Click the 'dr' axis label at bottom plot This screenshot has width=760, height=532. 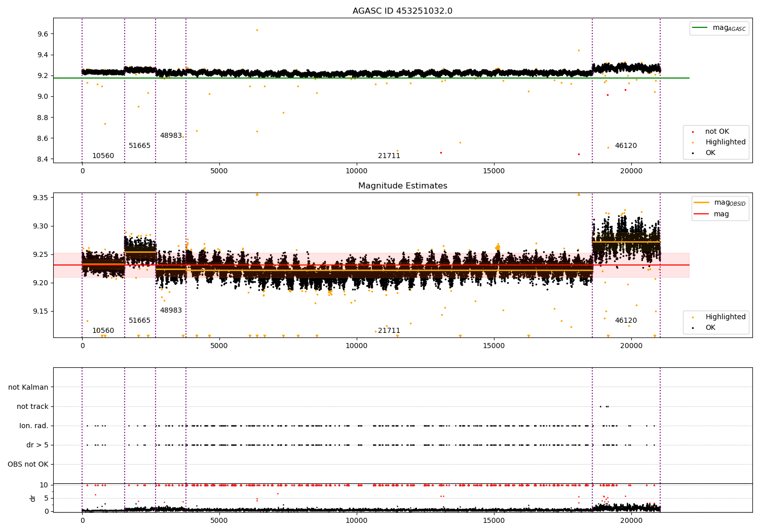33,498
